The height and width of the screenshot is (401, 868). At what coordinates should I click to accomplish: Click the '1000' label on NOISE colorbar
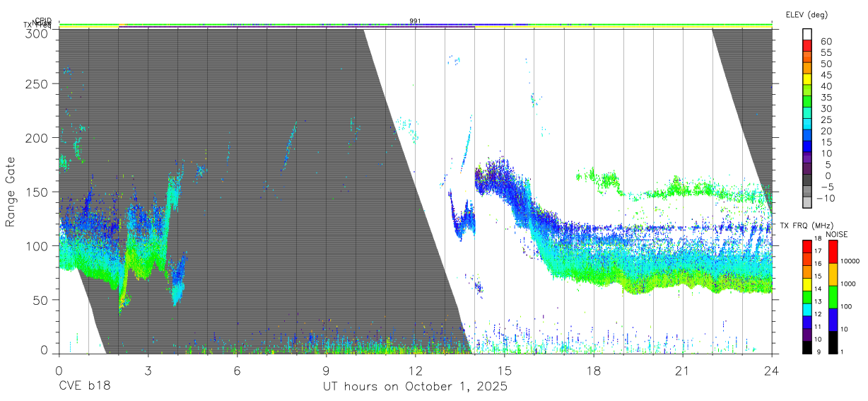click(x=849, y=284)
